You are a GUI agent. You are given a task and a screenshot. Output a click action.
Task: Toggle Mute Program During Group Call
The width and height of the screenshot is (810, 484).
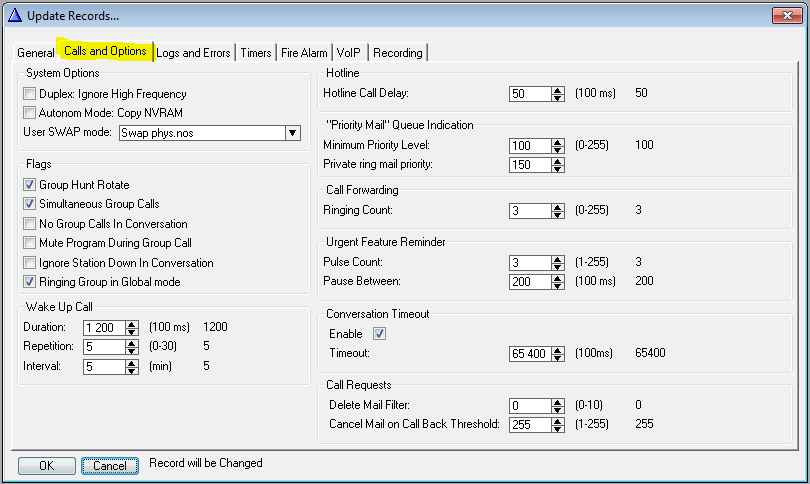[x=30, y=243]
